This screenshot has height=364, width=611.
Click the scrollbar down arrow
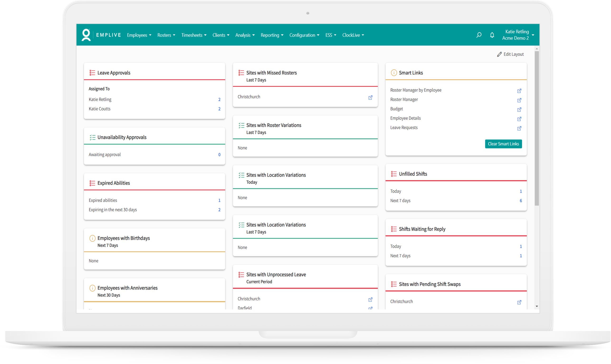point(537,306)
